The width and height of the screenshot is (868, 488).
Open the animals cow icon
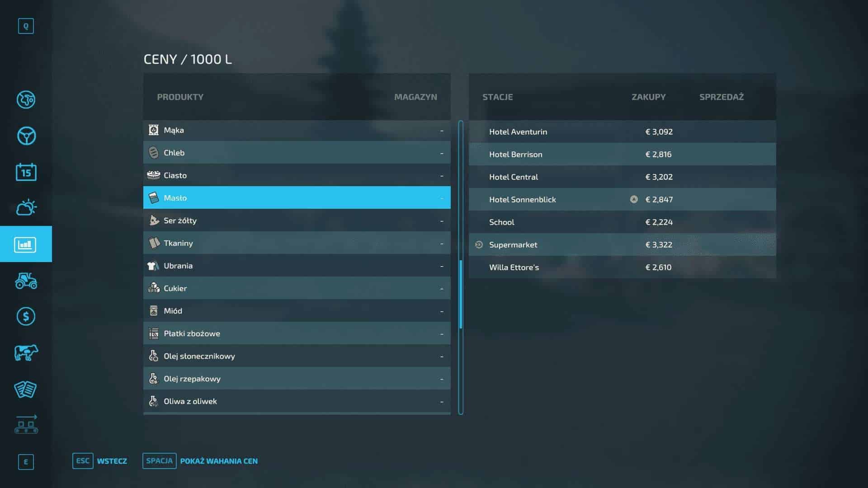(x=26, y=352)
